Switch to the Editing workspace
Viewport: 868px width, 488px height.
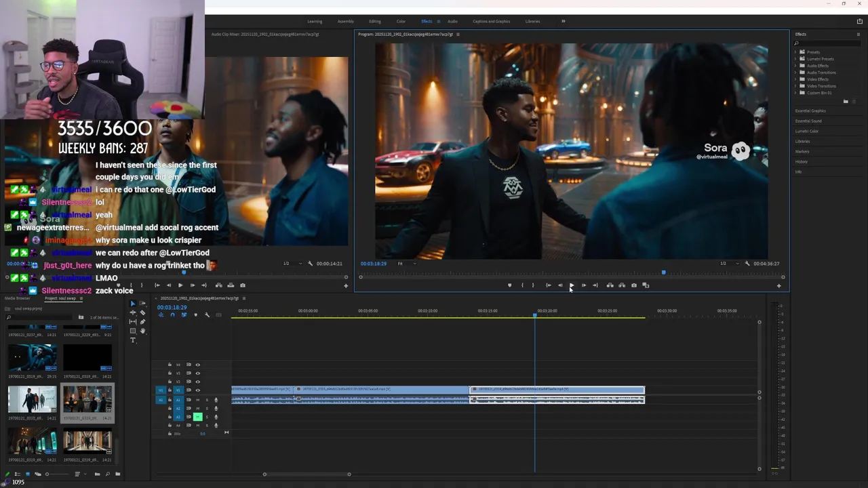click(x=375, y=21)
